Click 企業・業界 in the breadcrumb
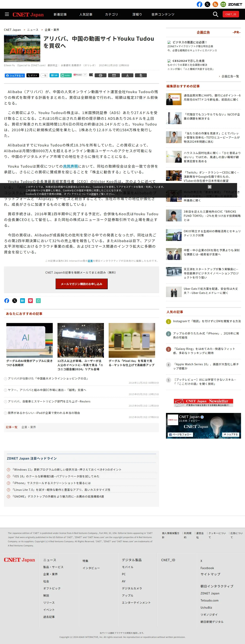 (x=52, y=30)
